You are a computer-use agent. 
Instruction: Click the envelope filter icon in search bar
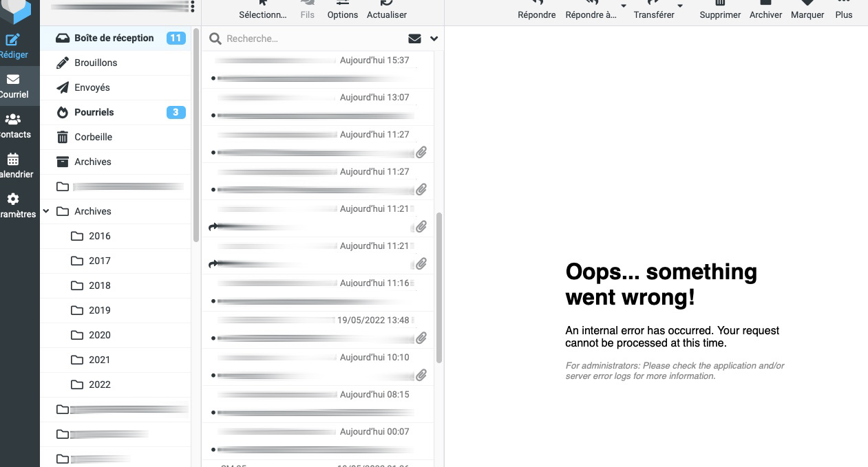pos(414,39)
